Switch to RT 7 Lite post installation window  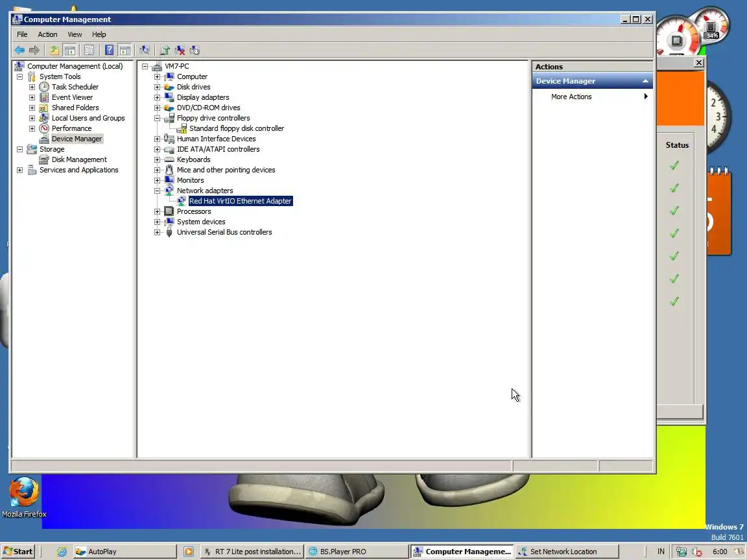pos(252,552)
